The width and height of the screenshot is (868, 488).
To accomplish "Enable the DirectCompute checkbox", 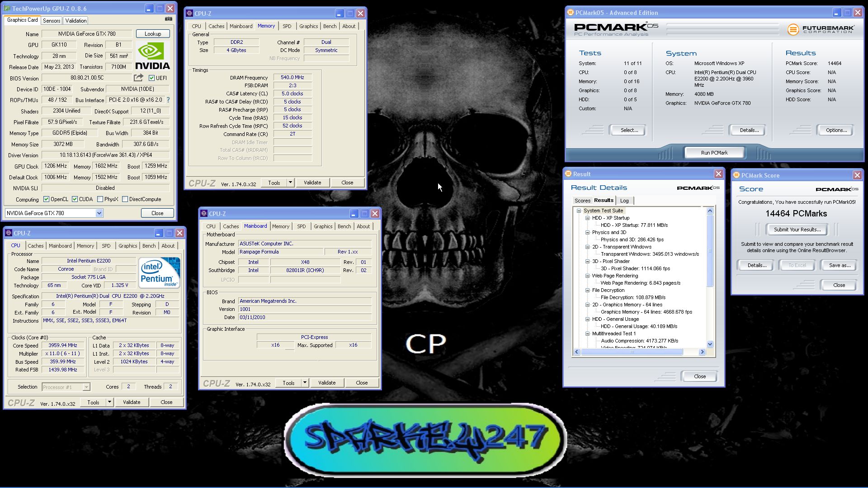I will 125,199.
